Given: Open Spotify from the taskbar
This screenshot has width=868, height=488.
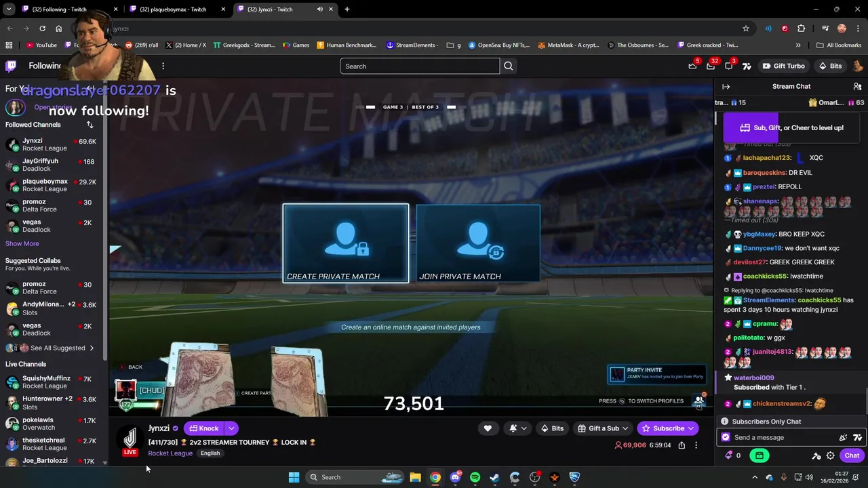Looking at the screenshot, I should click(x=475, y=477).
